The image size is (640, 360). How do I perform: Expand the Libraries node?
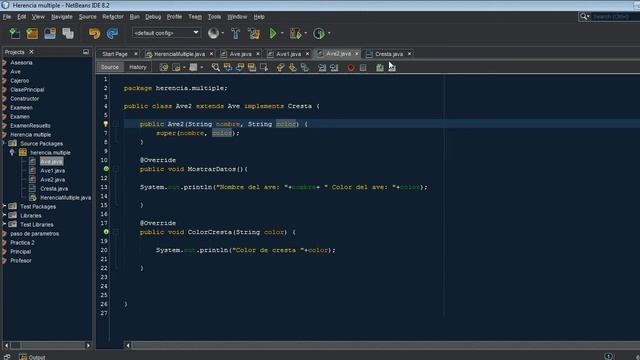click(4, 215)
